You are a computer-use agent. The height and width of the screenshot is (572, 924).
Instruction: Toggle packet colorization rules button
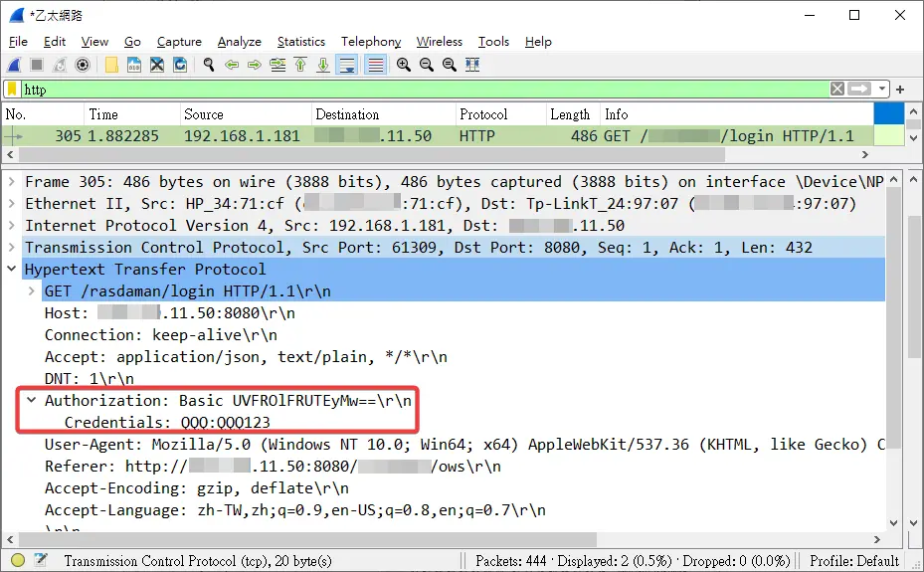(375, 65)
